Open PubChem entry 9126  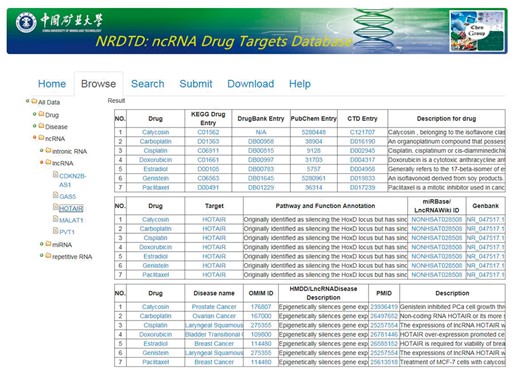tap(313, 151)
